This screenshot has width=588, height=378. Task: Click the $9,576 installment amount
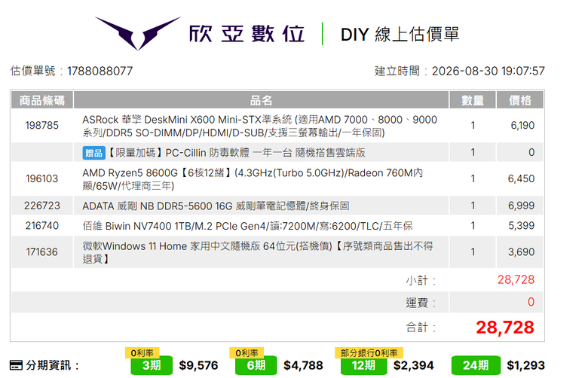[x=198, y=365]
